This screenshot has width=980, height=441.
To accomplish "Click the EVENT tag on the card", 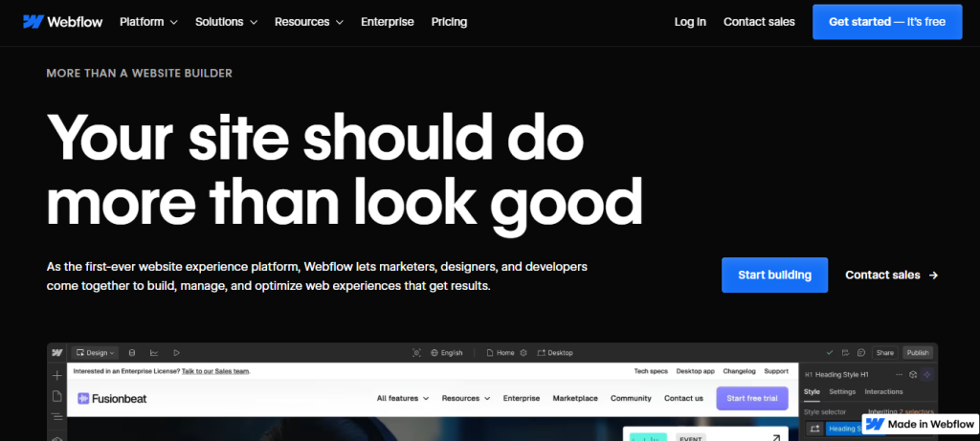I will tap(691, 438).
